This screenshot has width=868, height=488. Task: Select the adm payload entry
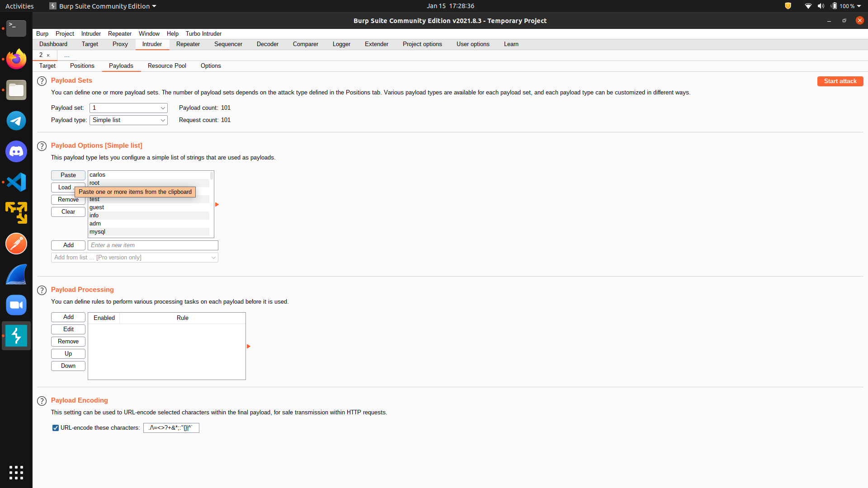(149, 224)
